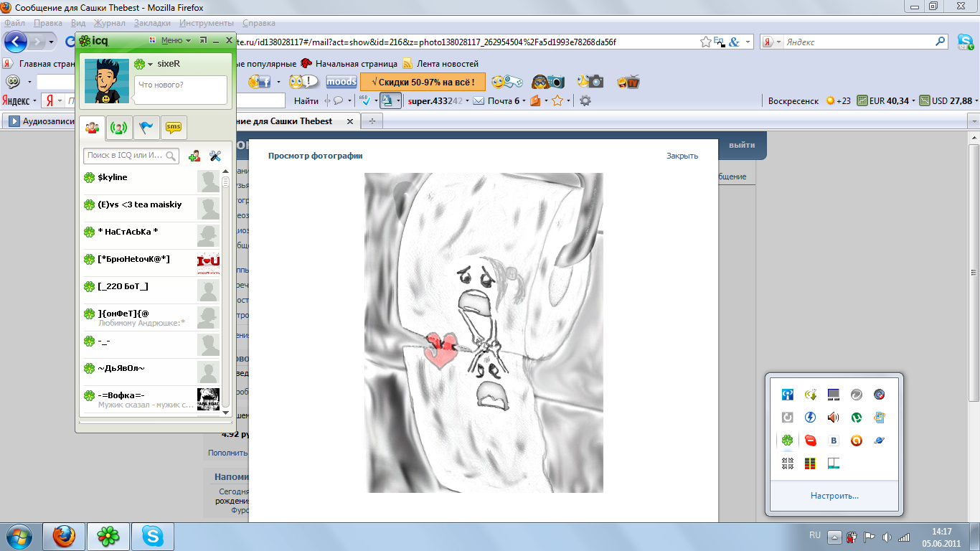Open ICQ settings tools icon
This screenshot has height=551, width=980.
215,156
